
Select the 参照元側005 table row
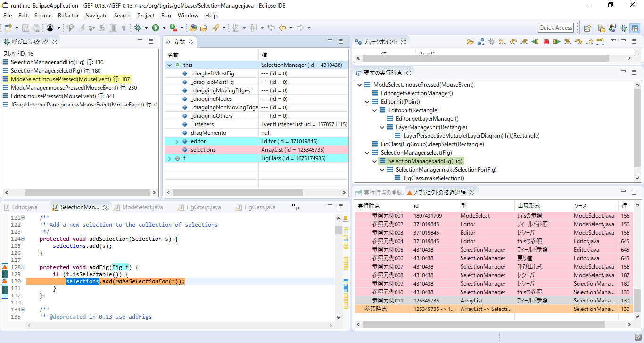[494, 250]
